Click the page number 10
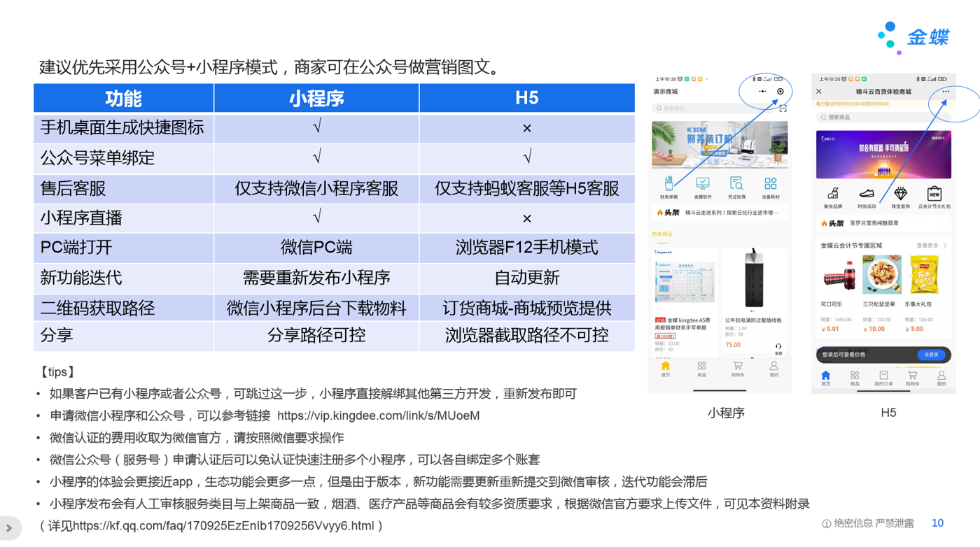The height and width of the screenshot is (547, 980). (937, 523)
